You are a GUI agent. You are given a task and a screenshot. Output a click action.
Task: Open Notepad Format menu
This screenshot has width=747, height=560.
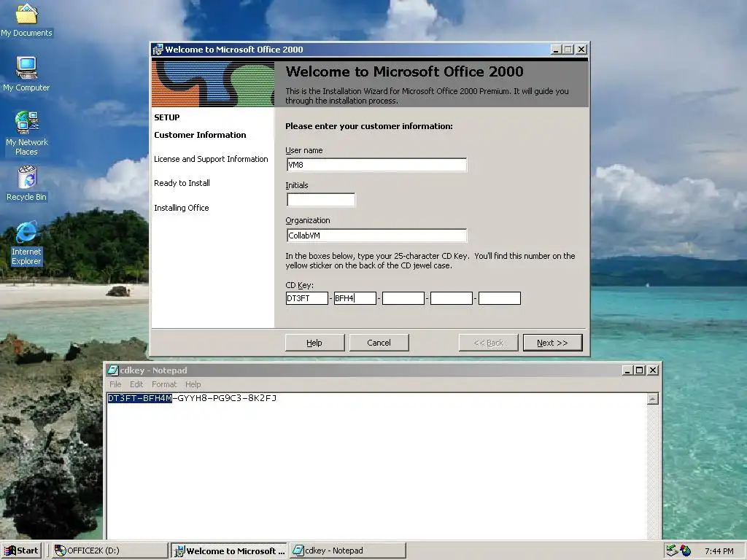(164, 384)
